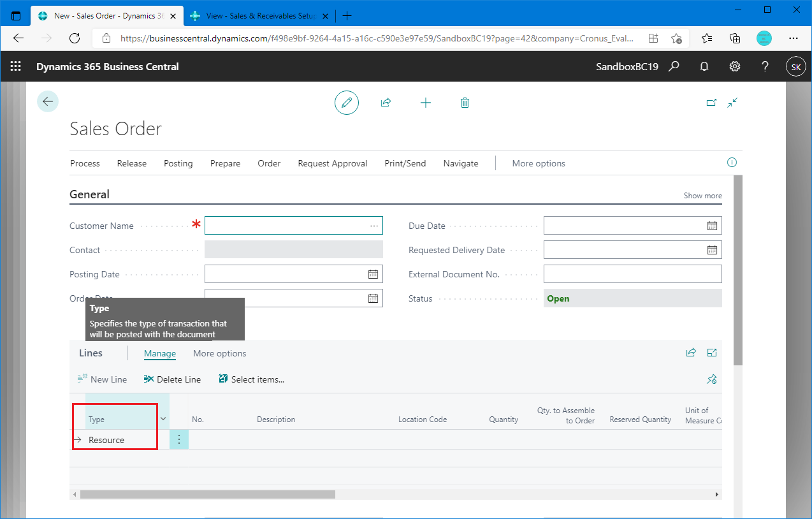812x519 pixels.
Task: Open the Due Date calendar picker
Action: pos(712,225)
